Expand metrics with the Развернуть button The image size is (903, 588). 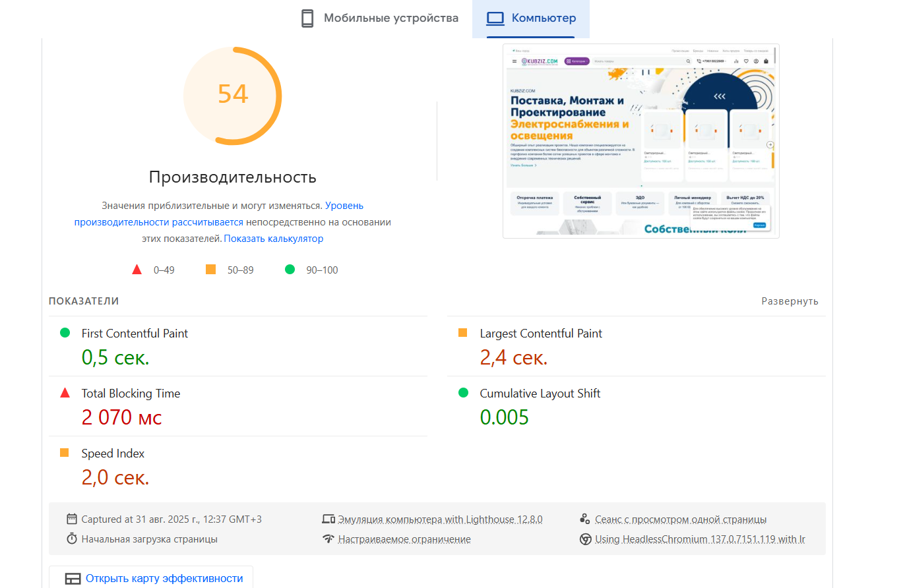click(x=790, y=301)
